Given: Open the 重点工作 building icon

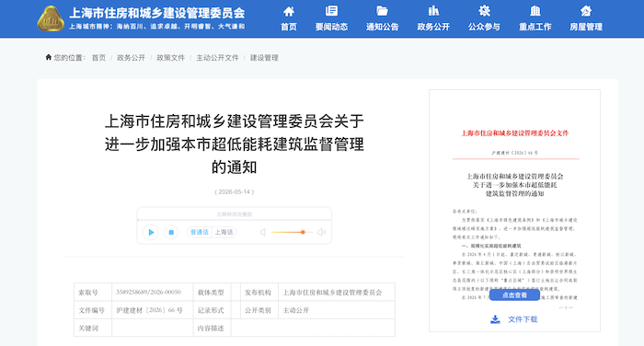Looking at the screenshot, I should click(535, 11).
